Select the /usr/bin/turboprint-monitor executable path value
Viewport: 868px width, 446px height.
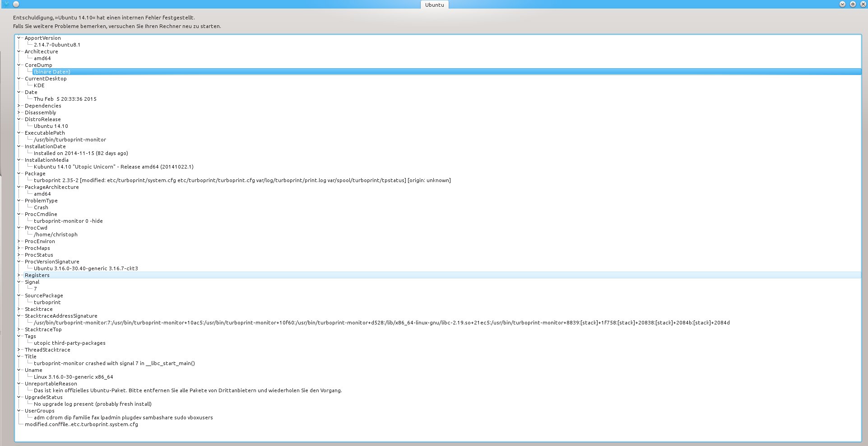coord(70,140)
